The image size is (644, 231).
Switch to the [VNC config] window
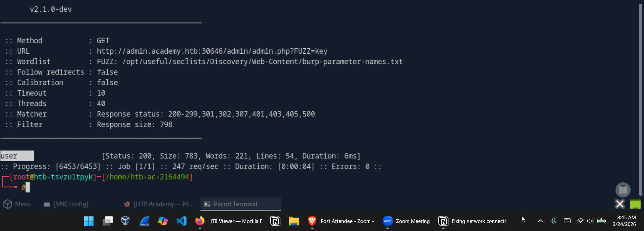pos(66,204)
